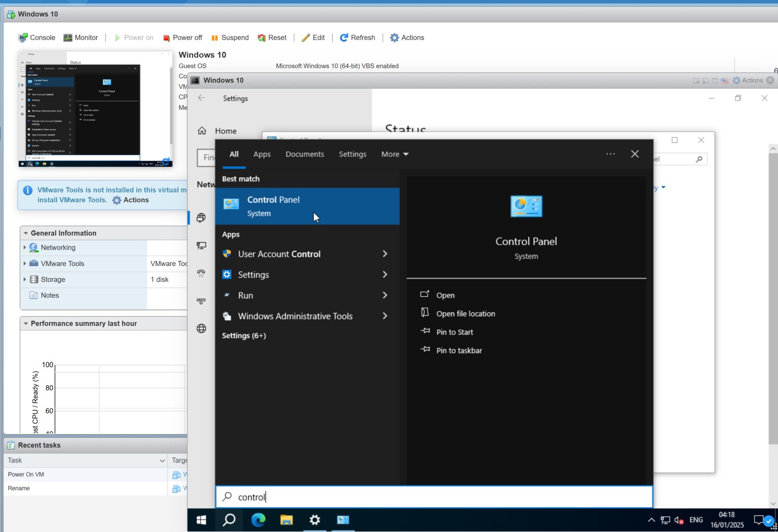Click the Recent tasks panel icon
778x532 pixels.
coord(11,445)
